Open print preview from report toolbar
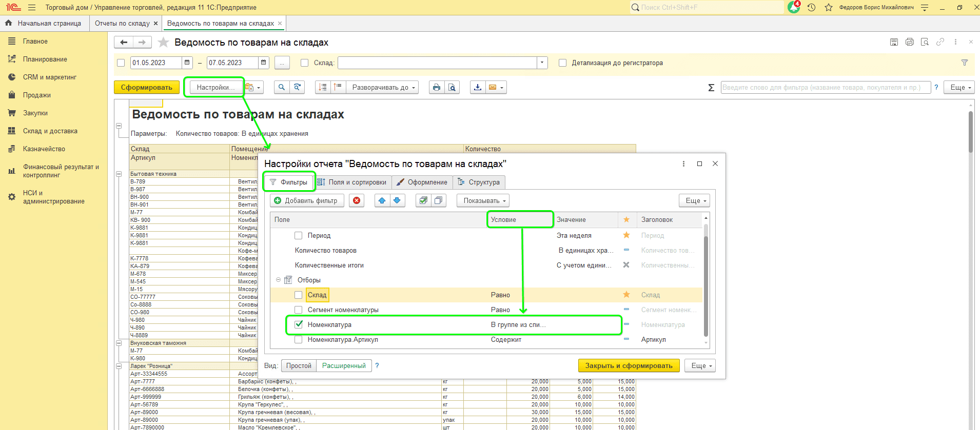 pos(452,88)
